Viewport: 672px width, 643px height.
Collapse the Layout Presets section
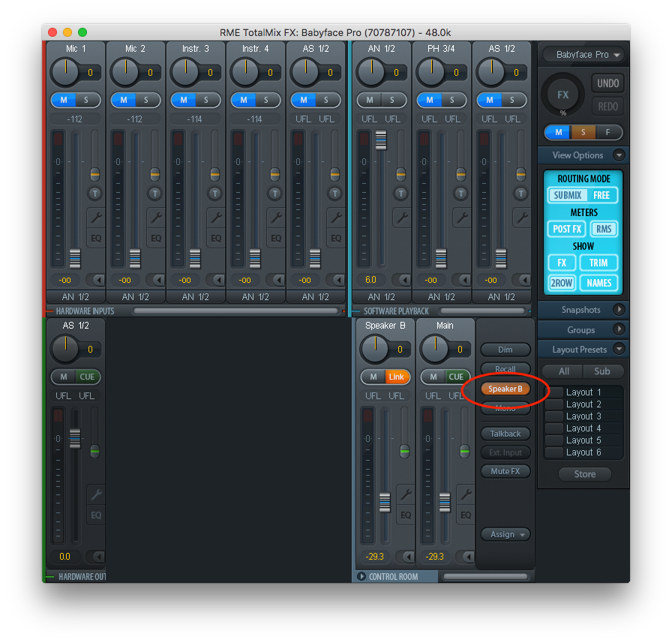pyautogui.click(x=619, y=349)
